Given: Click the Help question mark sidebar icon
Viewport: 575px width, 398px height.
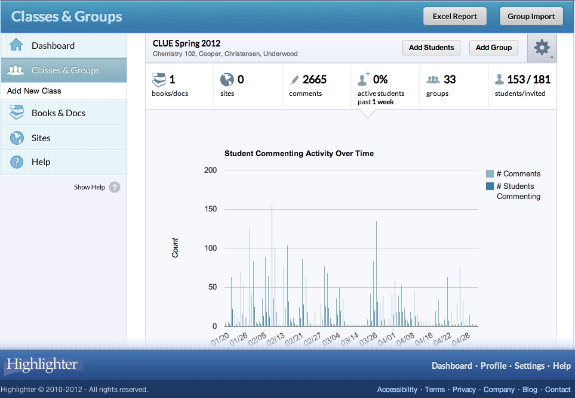Looking at the screenshot, I should 17,162.
